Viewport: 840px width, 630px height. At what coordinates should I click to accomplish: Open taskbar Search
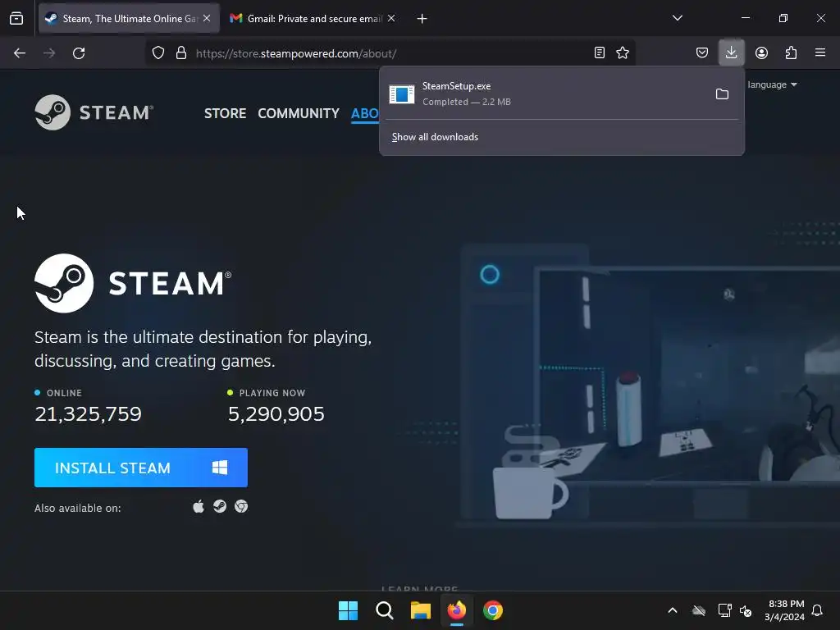tap(384, 610)
